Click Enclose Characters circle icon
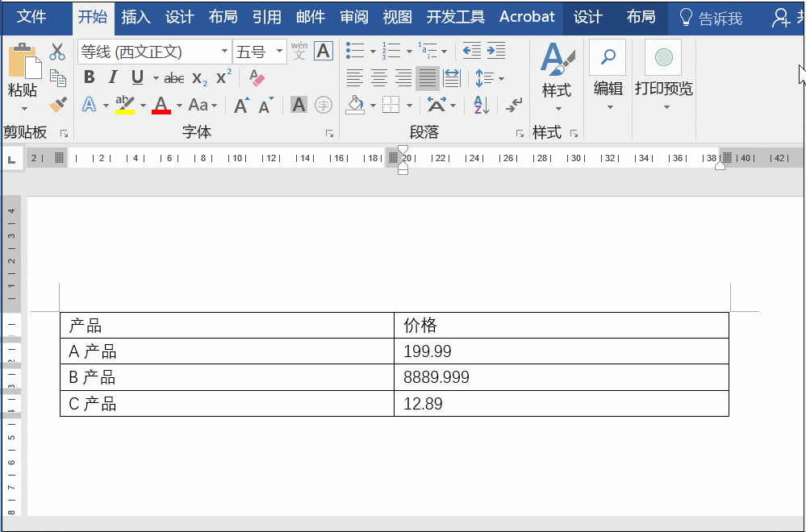This screenshot has height=532, width=806. [x=324, y=106]
